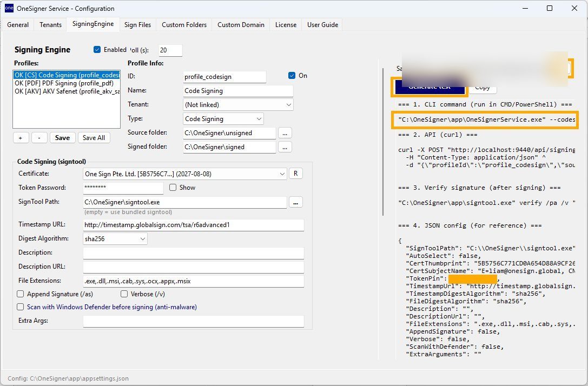Click the File Extensions field
This screenshot has width=588, height=386.
click(x=194, y=281)
